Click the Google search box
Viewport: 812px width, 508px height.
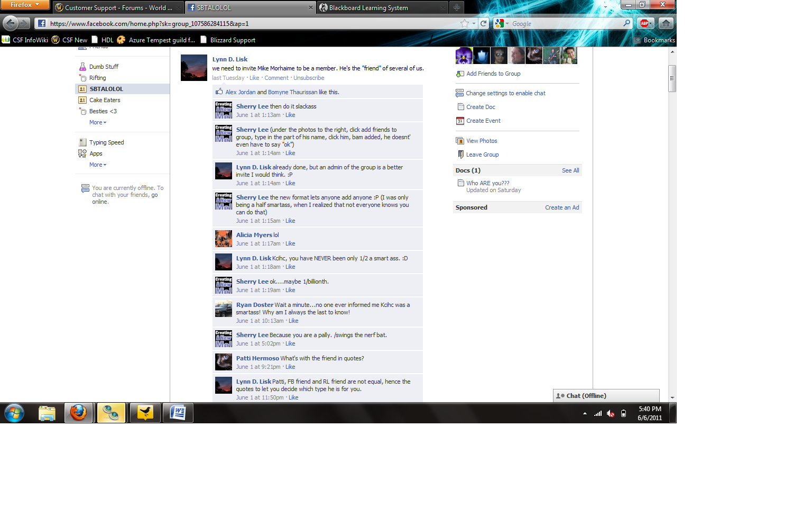[566, 23]
